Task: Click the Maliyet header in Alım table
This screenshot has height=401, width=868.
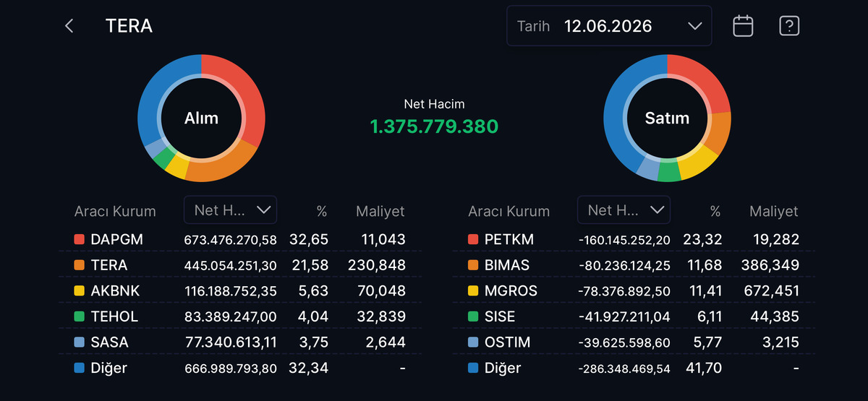Action: pos(380,212)
